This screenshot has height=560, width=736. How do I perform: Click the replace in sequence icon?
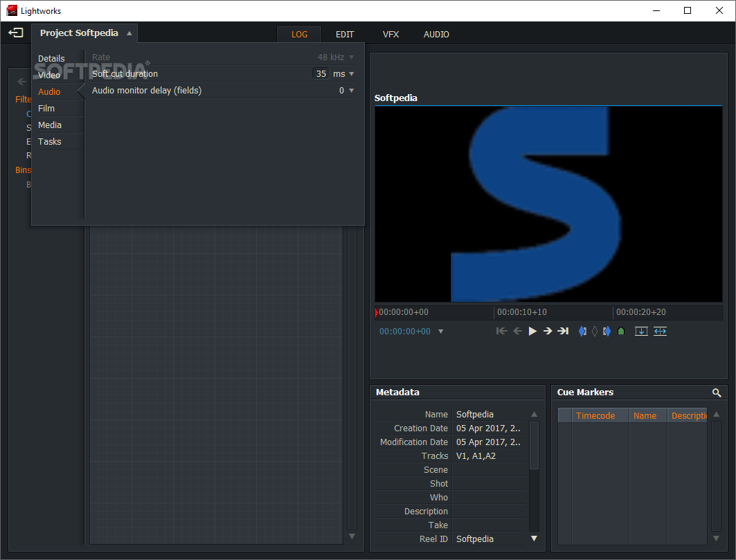660,331
